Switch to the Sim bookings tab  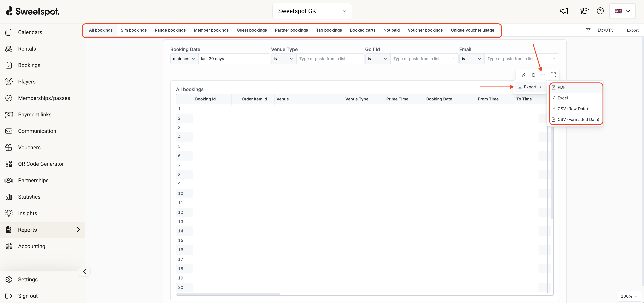click(x=134, y=30)
